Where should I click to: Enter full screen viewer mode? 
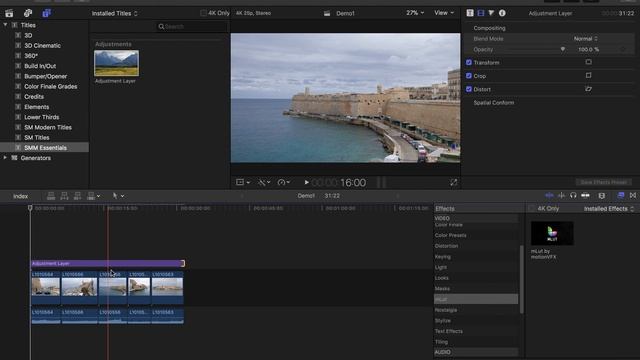453,182
